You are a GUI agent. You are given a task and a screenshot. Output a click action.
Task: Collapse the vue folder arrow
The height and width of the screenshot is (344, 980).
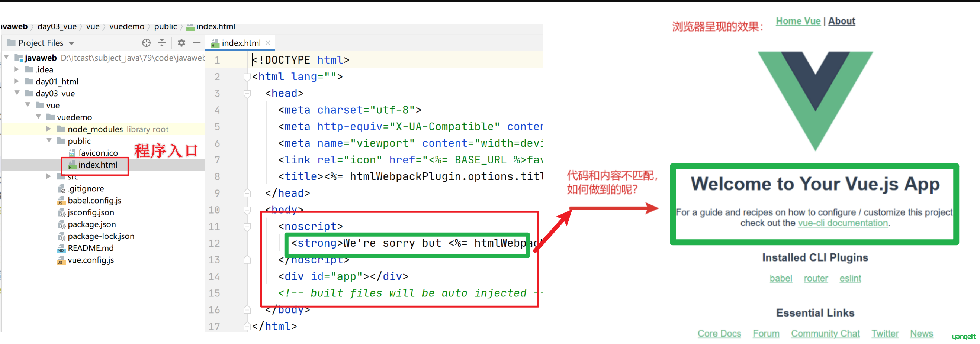coord(28,104)
